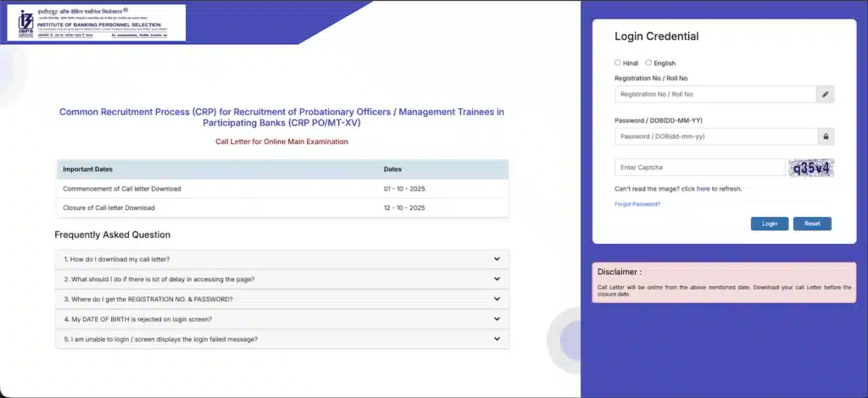Click the date '12 - 10 - 2025'
The image size is (868, 398).
tap(404, 208)
